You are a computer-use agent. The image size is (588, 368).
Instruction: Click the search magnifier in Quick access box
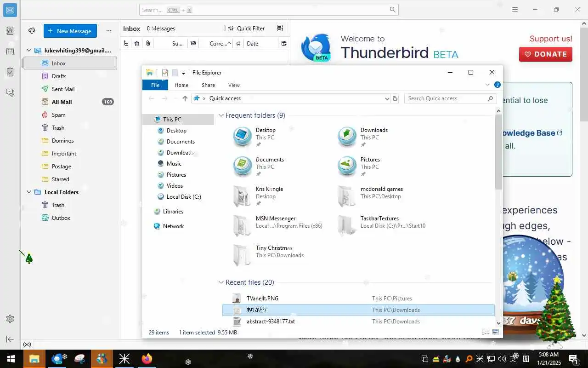click(490, 98)
